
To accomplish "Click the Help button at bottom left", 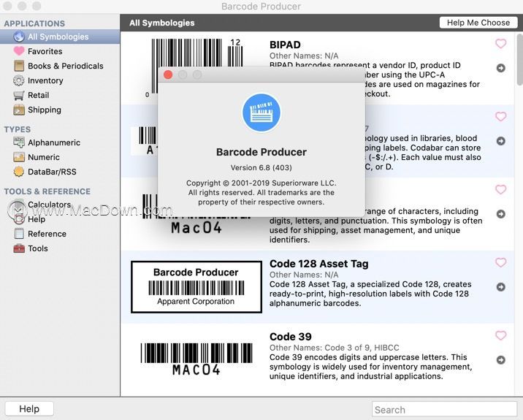I will tap(29, 408).
